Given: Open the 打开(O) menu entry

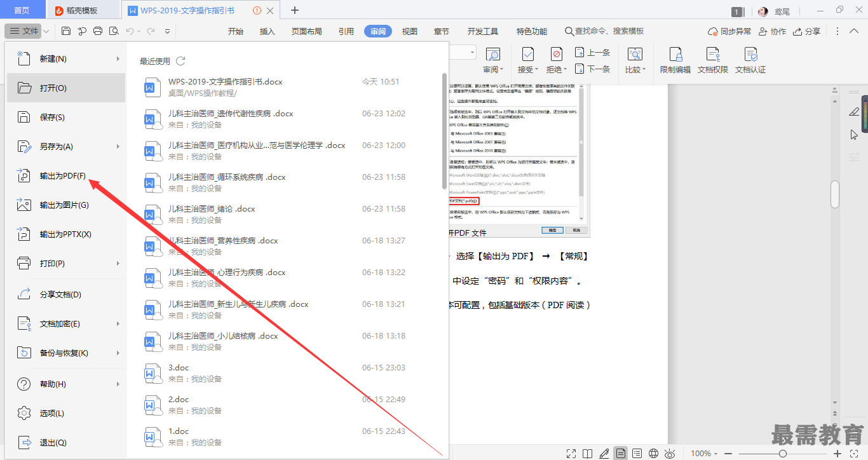Looking at the screenshot, I should click(66, 88).
